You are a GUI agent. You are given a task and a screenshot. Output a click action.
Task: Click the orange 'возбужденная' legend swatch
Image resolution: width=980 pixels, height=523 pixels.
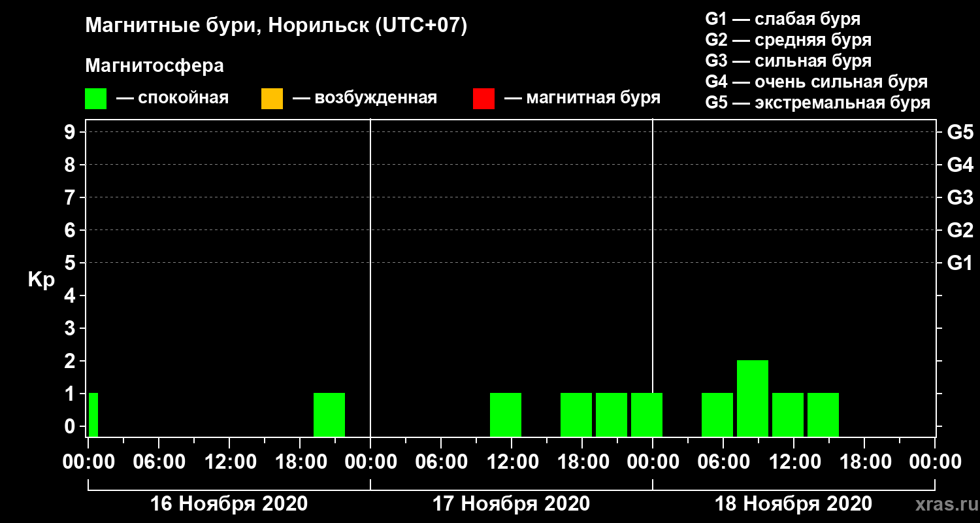272,99
